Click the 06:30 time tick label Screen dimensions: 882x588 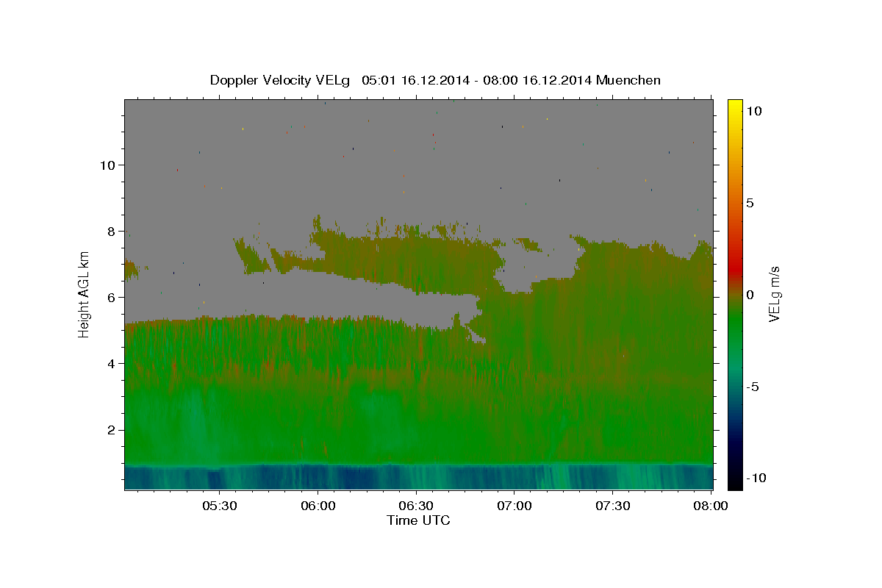(416, 506)
